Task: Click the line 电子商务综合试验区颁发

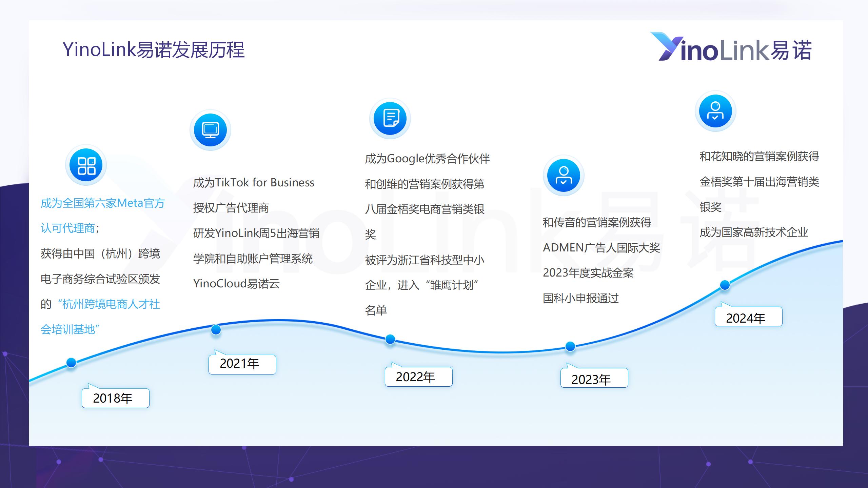Action: click(x=100, y=279)
